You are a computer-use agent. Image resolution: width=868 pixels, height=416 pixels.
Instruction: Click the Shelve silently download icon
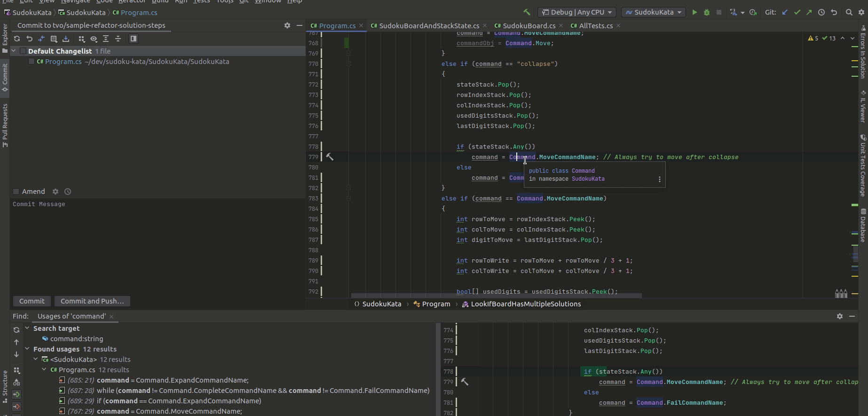coord(66,39)
